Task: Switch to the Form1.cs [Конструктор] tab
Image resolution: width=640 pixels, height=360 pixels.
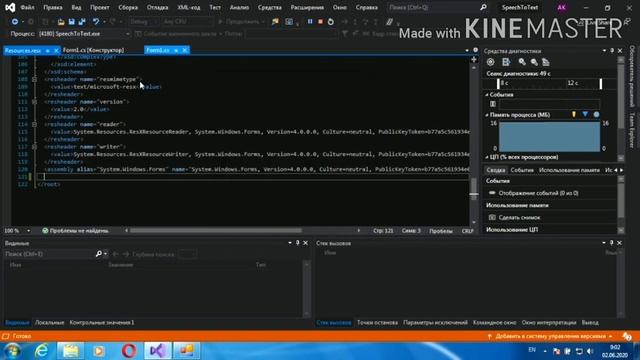Action: pos(93,50)
